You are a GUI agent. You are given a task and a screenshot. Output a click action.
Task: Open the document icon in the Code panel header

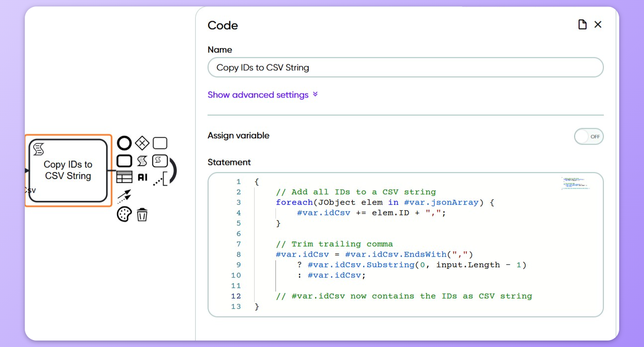(583, 25)
